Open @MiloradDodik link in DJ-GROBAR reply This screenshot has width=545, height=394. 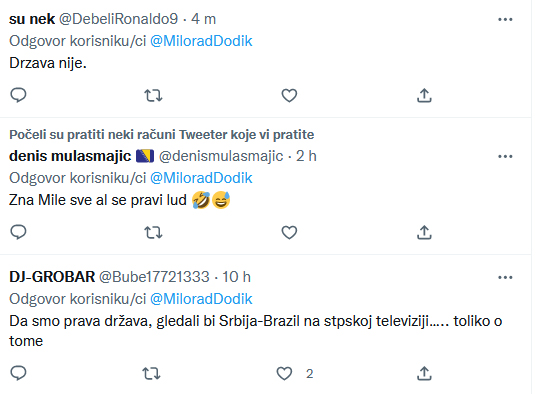click(201, 299)
